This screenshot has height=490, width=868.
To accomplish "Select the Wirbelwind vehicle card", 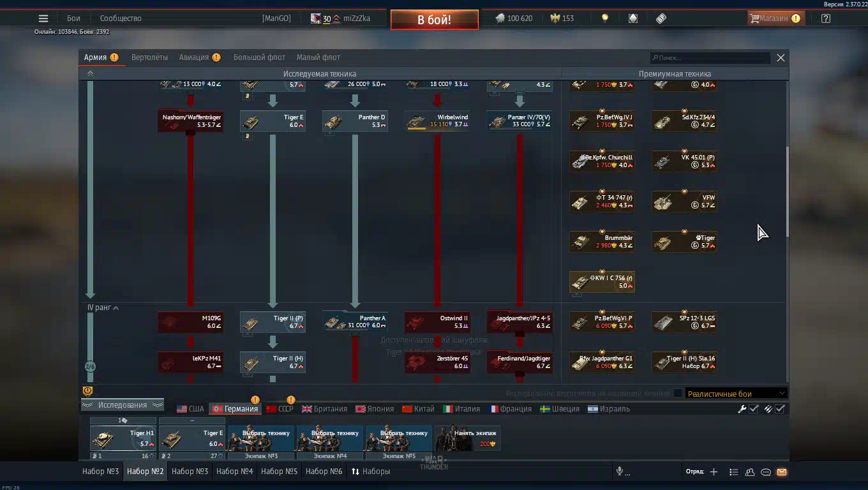I will click(x=437, y=121).
